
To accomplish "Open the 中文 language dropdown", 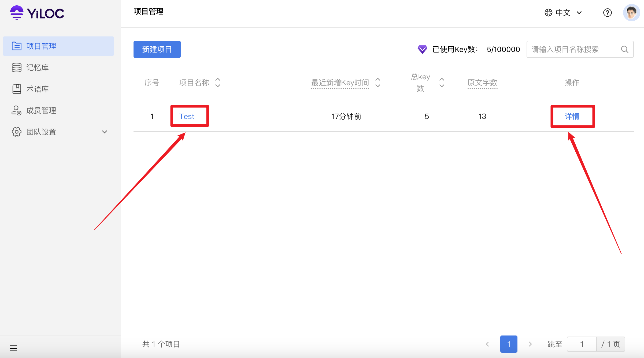I will point(563,13).
